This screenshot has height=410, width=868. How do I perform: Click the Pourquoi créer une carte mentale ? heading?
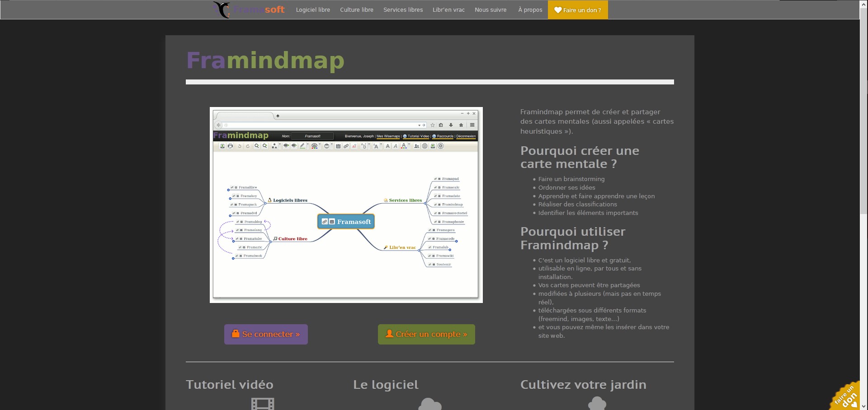(x=580, y=157)
